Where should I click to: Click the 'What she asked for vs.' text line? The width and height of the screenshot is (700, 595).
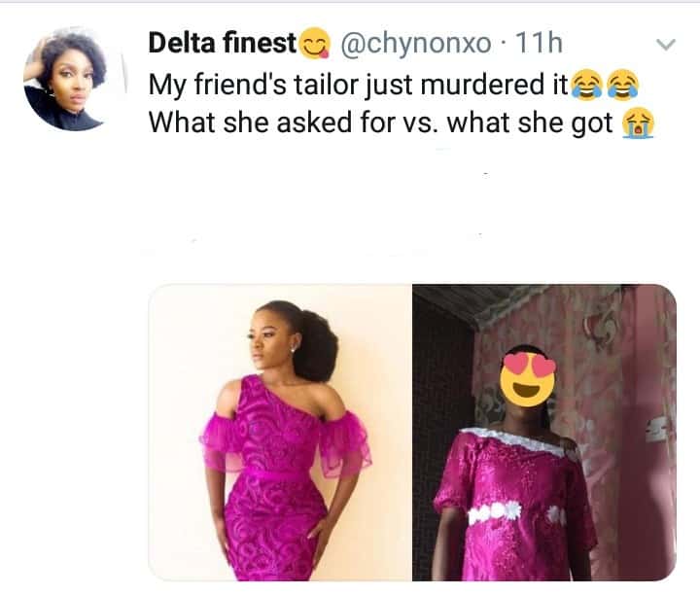tap(321, 125)
